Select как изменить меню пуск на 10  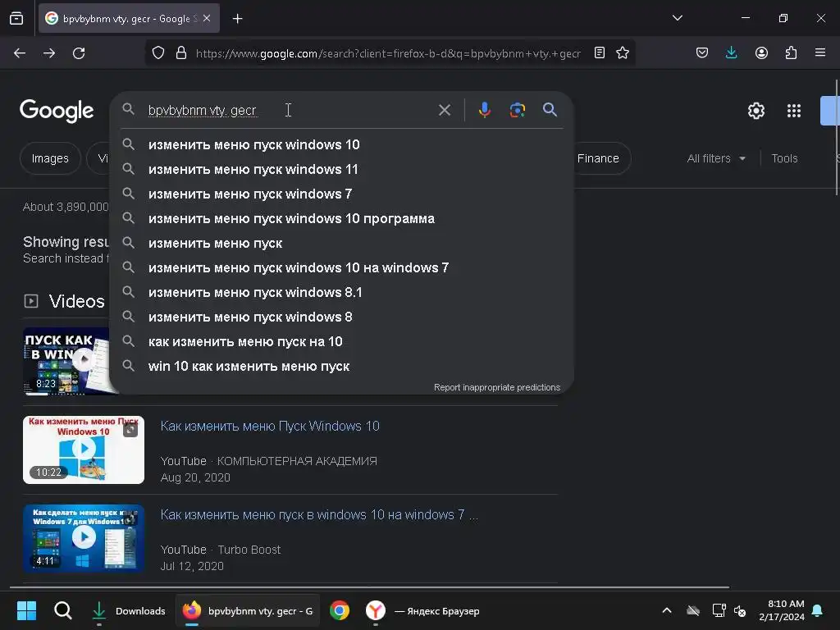[341, 342]
